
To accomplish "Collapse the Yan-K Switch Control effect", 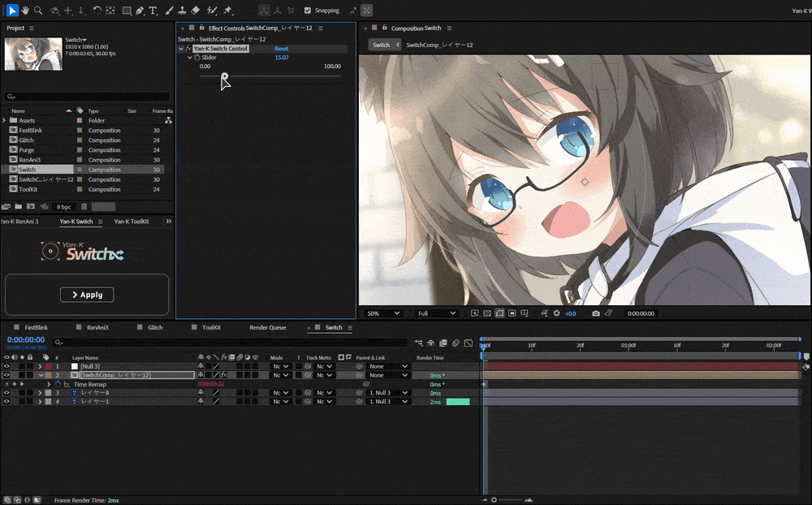I will [x=181, y=49].
